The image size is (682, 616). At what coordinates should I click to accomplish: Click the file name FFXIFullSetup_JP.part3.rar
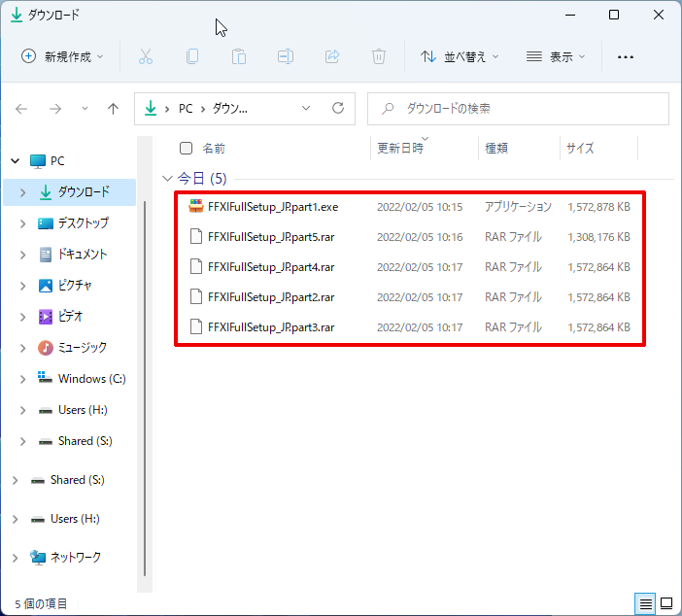tap(271, 327)
